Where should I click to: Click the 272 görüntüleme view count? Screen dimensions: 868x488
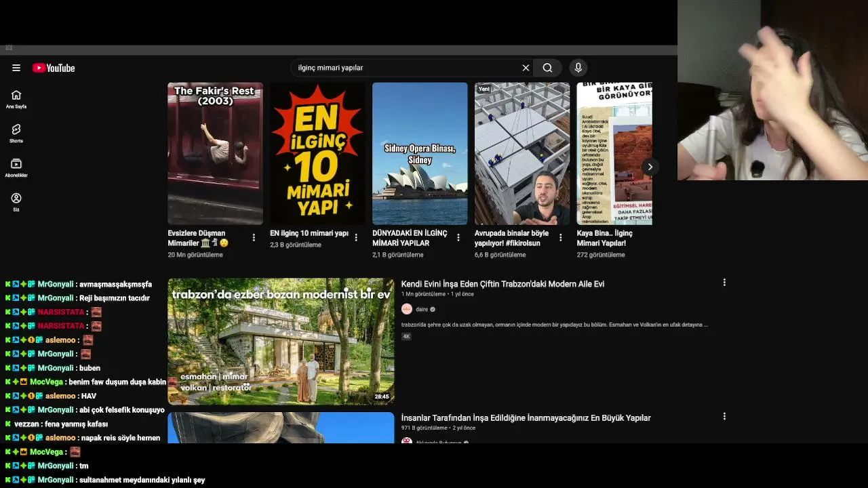[601, 255]
